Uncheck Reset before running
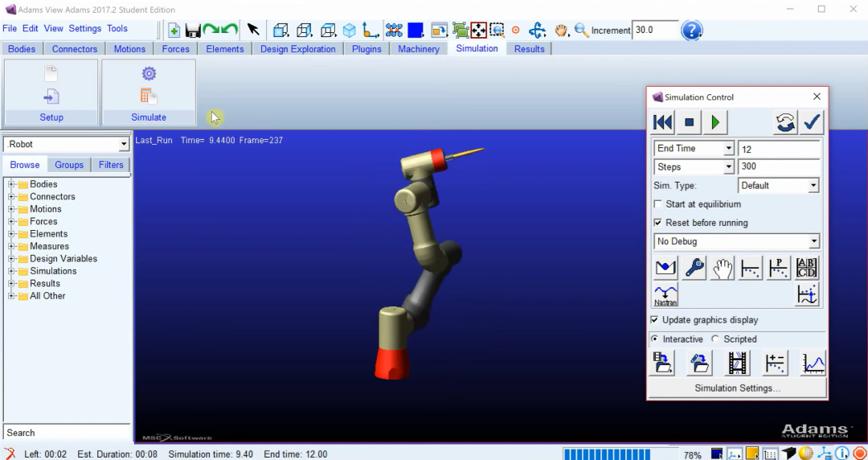This screenshot has width=868, height=460. click(x=657, y=223)
